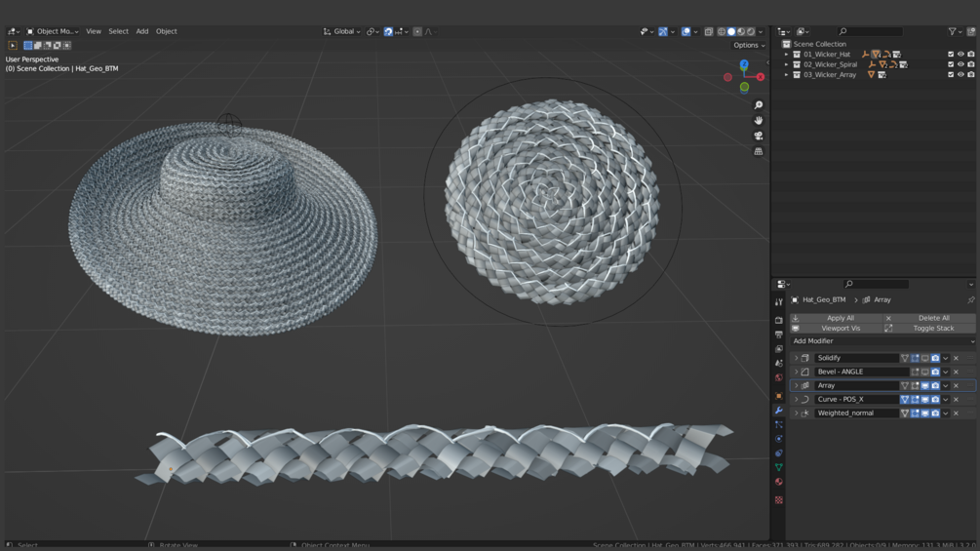The height and width of the screenshot is (551, 980).
Task: Open the viewport shading options arrow
Action: (761, 31)
